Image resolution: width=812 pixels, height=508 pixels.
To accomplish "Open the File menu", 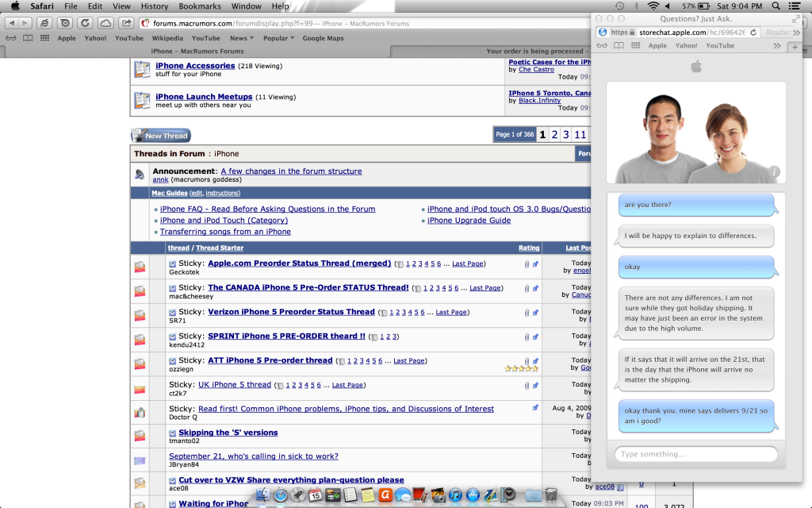I will (x=71, y=6).
